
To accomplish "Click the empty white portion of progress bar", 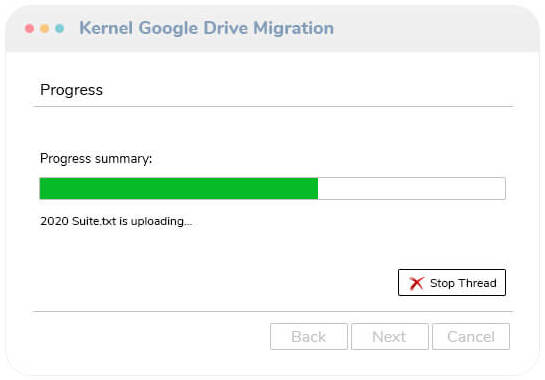I will (412, 188).
